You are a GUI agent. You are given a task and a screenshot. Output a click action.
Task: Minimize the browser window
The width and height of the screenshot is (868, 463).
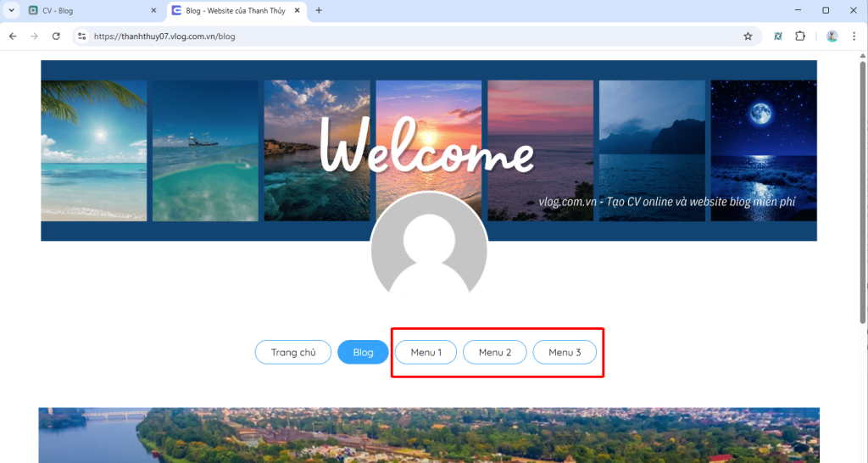click(x=798, y=10)
